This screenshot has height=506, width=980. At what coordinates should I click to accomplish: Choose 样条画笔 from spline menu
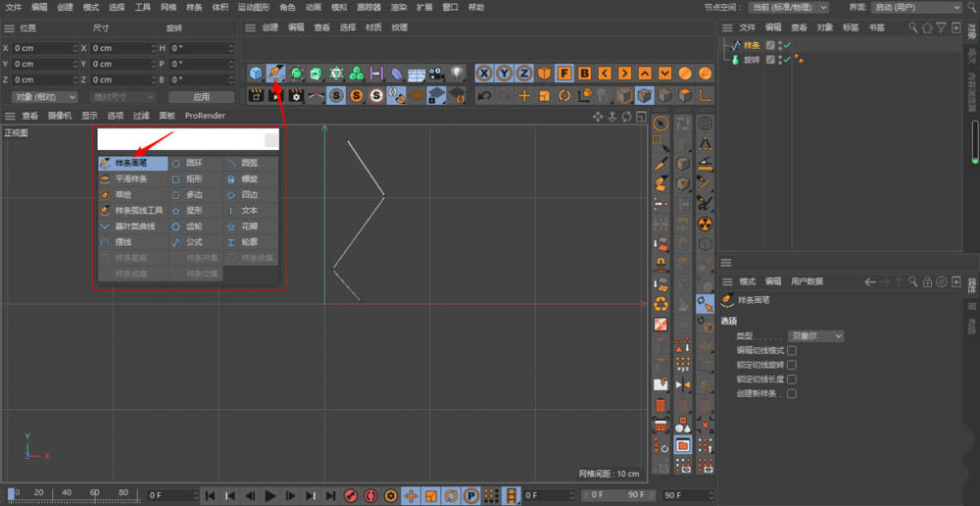click(x=132, y=163)
